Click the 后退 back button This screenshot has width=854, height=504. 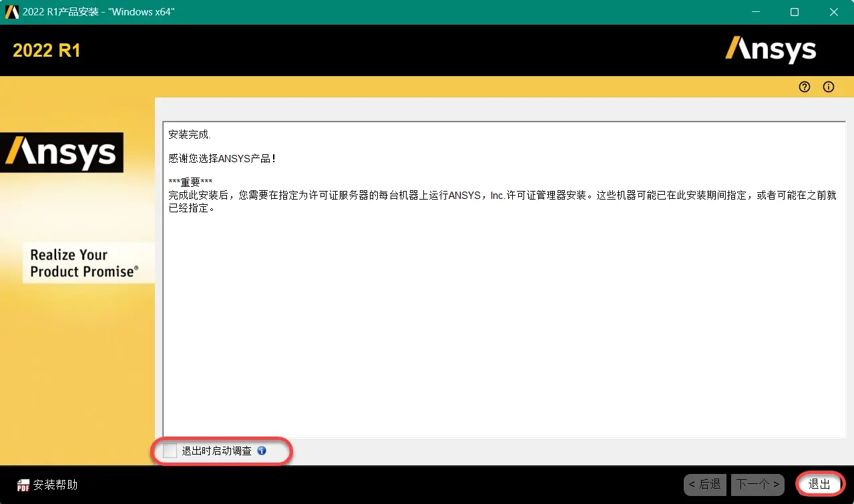click(x=705, y=484)
